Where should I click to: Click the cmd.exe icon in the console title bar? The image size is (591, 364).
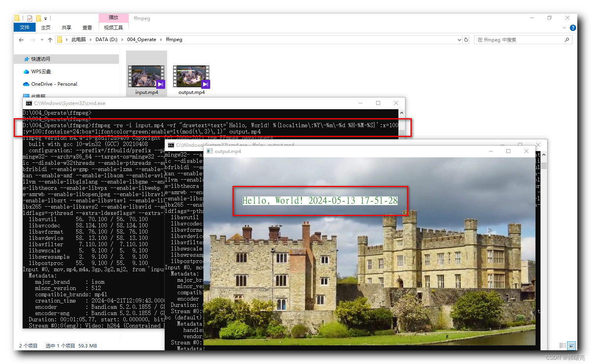pos(29,103)
